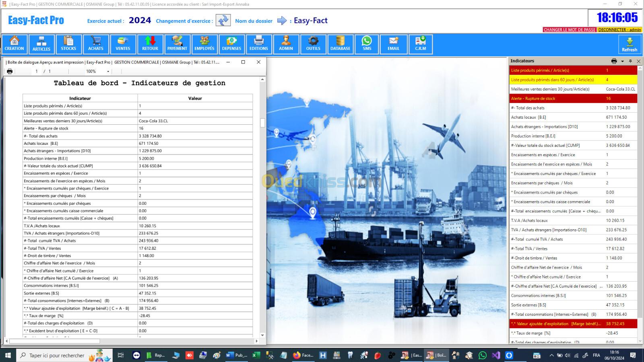Open the VENTES section

coord(123,44)
